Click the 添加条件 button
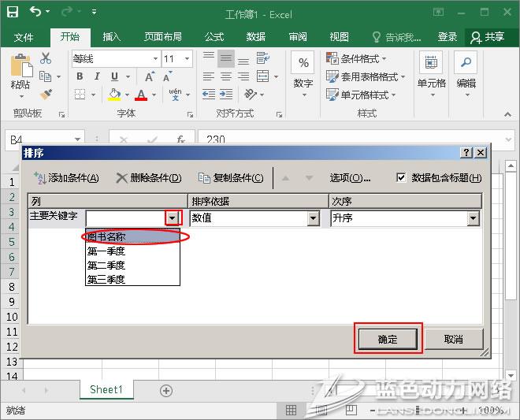The image size is (520, 420). point(65,178)
